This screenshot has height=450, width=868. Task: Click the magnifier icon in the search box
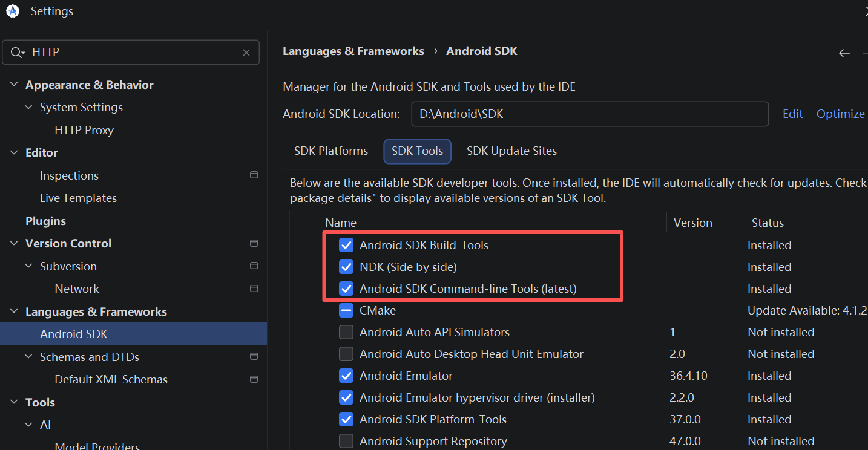[18, 53]
